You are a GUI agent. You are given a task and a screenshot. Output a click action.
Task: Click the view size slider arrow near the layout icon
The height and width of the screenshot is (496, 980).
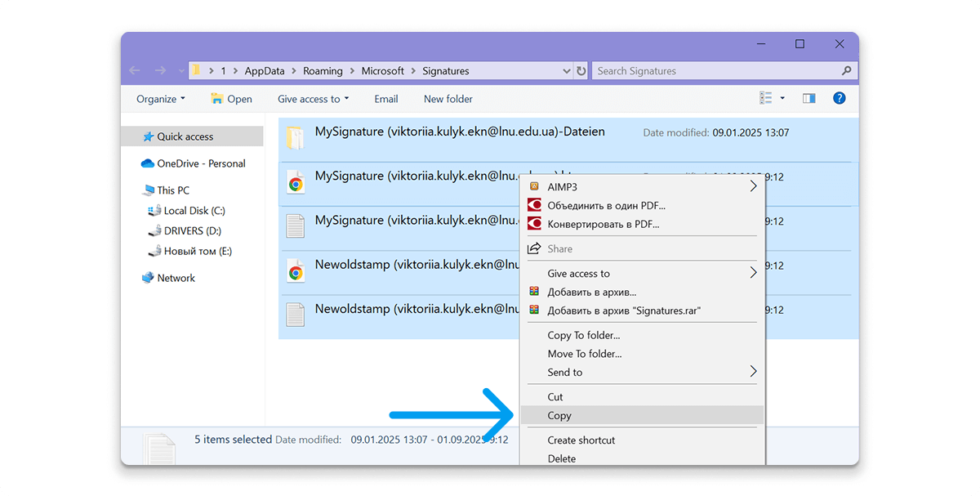tap(781, 96)
